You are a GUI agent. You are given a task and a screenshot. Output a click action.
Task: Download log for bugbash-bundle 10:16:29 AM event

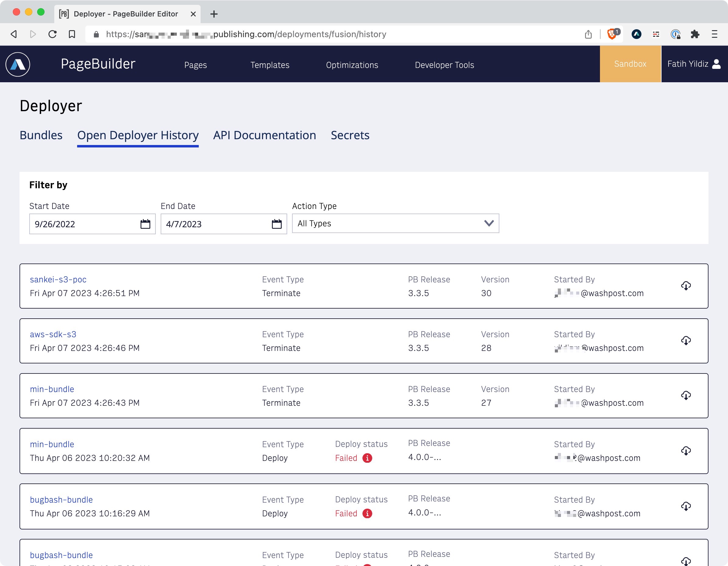[x=686, y=506]
